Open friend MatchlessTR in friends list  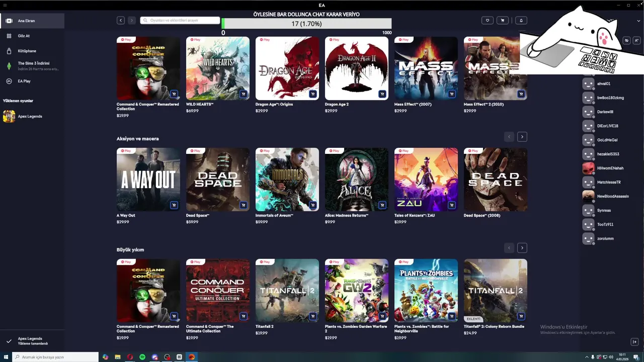pos(609,182)
